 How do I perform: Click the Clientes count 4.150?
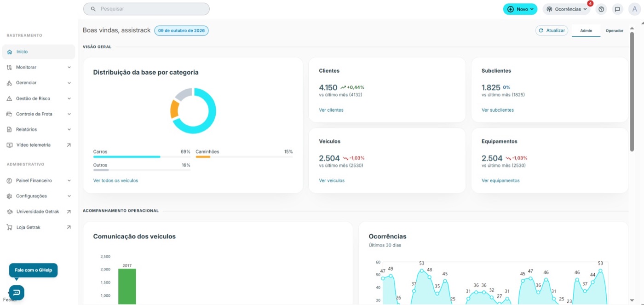[328, 87]
